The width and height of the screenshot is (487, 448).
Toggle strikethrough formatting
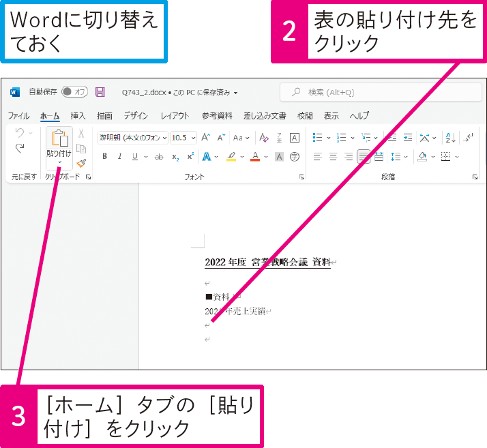(159, 157)
